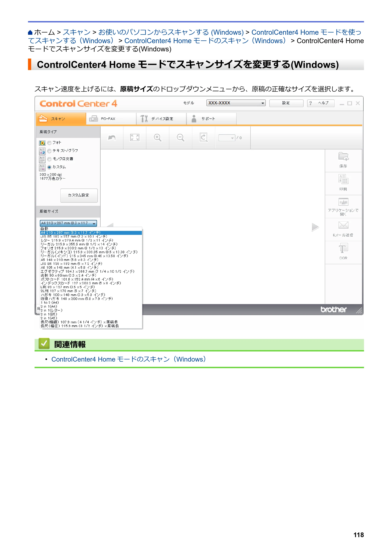The image size is (392, 555).
Task: Select the カスタム radio button
Action: (49, 167)
